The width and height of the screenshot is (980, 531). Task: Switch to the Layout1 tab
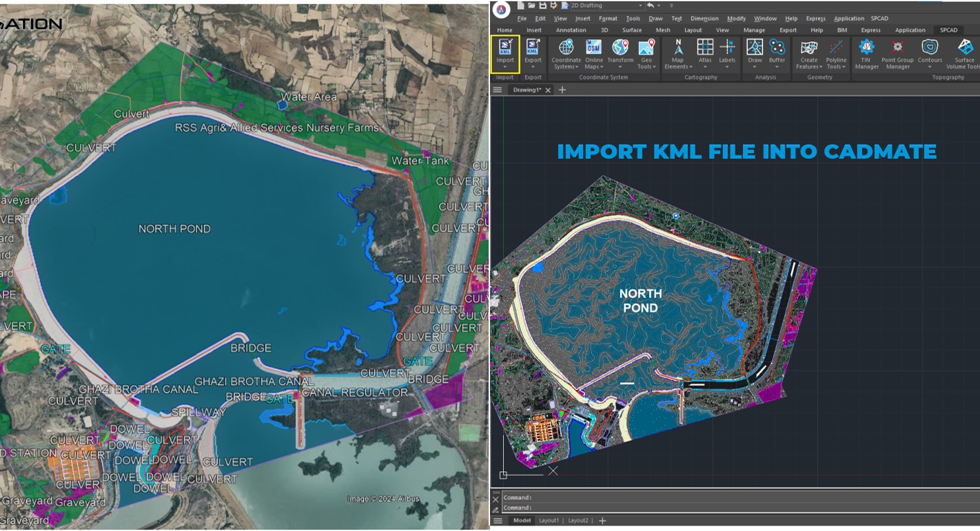pos(549,521)
